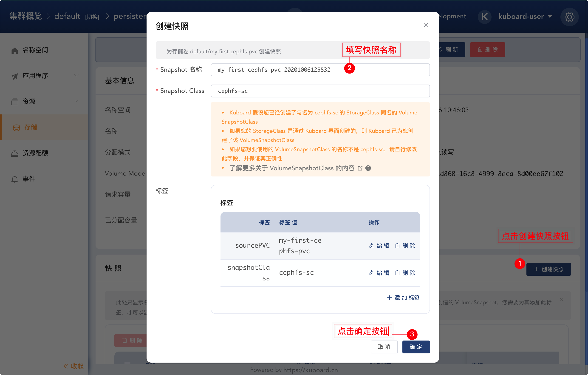Viewport: 588px width, 375px height.
Task: Edit the sourcePVC label row
Action: (x=379, y=246)
